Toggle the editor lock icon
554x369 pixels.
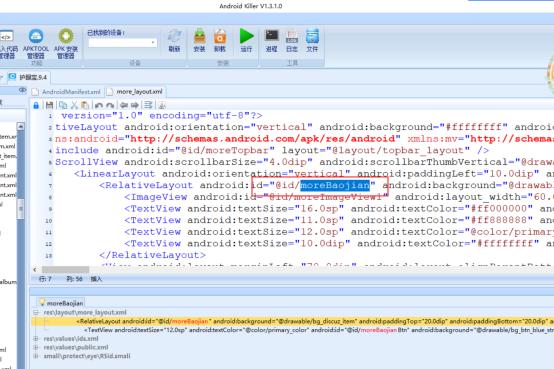[x=36, y=105]
